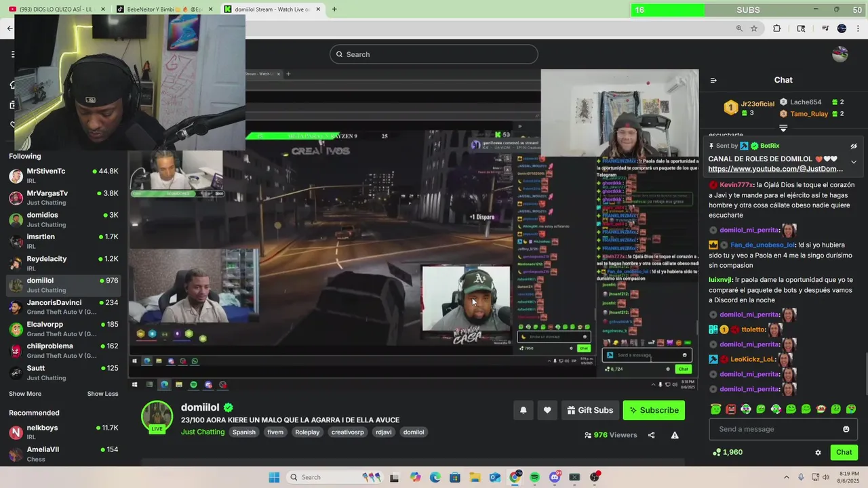Open Discord from the taskbar
This screenshot has height=488, width=868.
click(x=555, y=477)
